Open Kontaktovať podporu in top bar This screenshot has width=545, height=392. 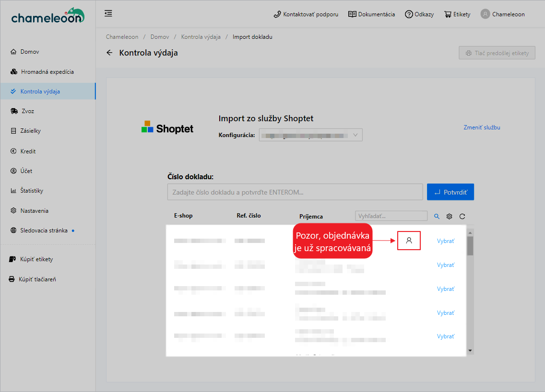306,14
